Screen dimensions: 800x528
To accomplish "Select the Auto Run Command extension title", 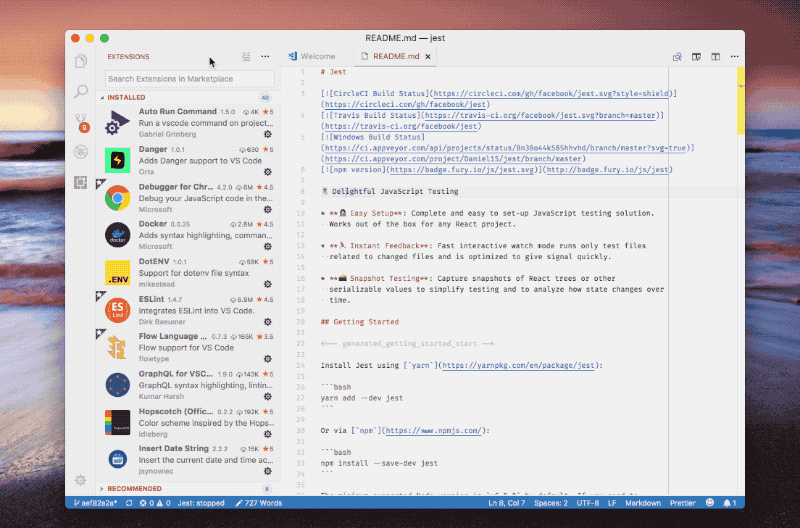I will [x=178, y=111].
